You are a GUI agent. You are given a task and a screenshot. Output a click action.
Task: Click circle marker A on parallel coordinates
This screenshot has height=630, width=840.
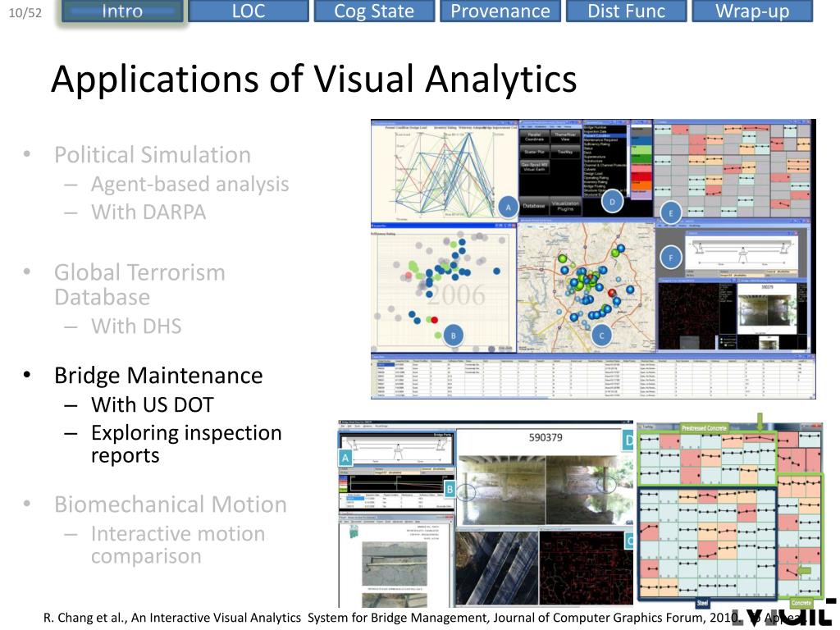[508, 207]
